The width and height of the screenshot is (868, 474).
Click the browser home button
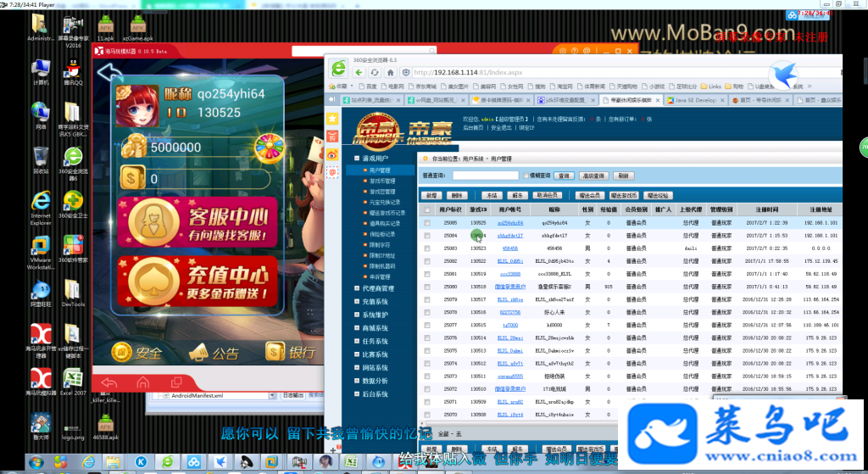point(390,73)
